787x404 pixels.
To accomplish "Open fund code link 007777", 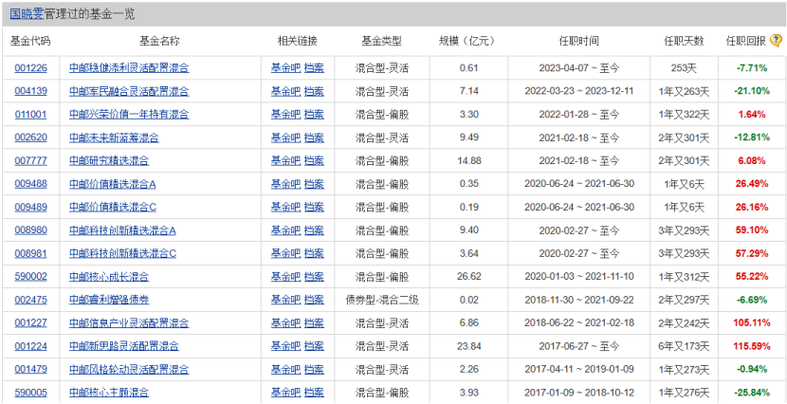I will (x=31, y=161).
